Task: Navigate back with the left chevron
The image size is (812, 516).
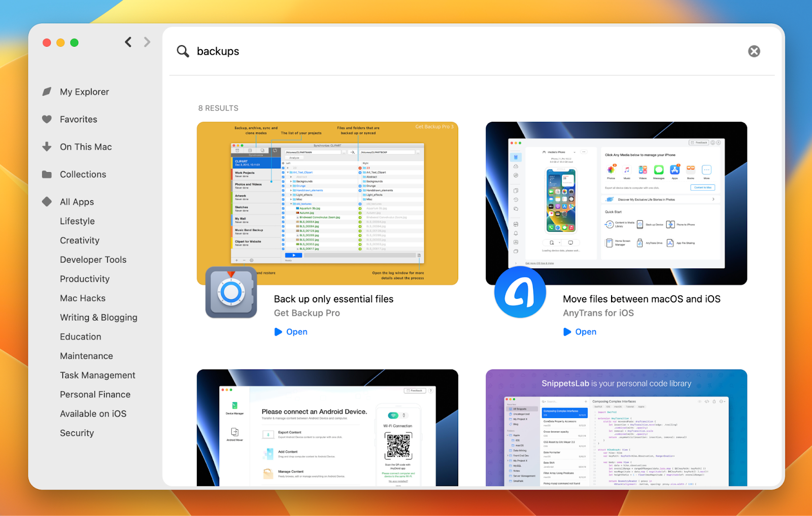Action: (x=128, y=42)
